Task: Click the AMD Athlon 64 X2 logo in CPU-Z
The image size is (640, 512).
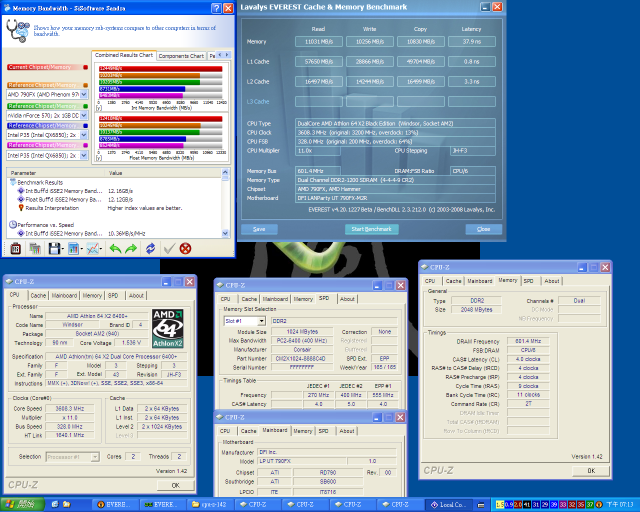Action: pos(168,328)
